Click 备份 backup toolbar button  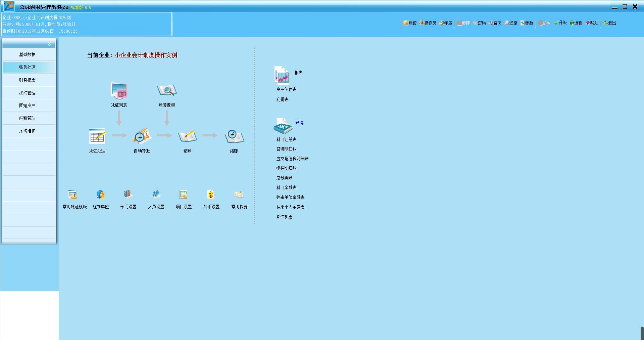tap(495, 23)
